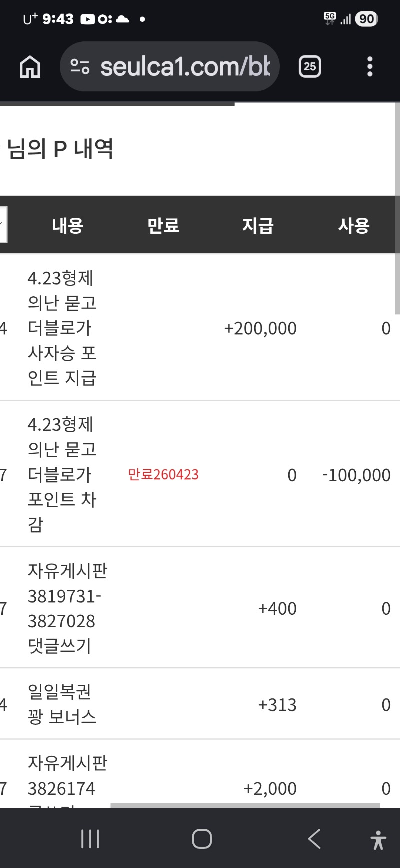This screenshot has height=868, width=400.
Task: Go back with navigation back arrow
Action: tap(314, 839)
